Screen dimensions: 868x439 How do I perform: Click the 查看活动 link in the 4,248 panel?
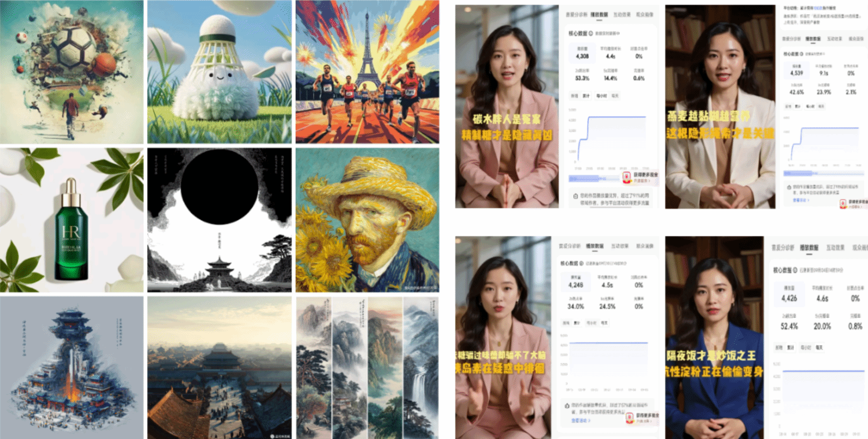coord(581,420)
